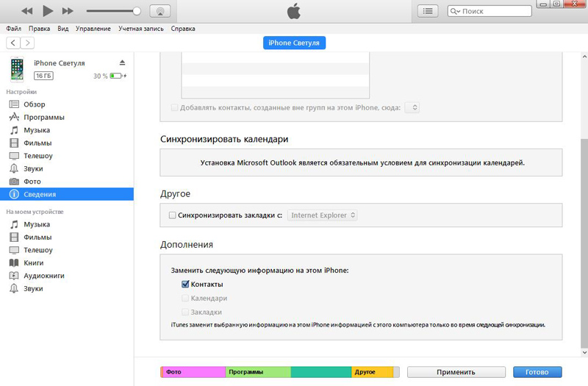Image resolution: width=588 pixels, height=386 pixels.
Task: Open the Файл menu
Action: coord(13,29)
